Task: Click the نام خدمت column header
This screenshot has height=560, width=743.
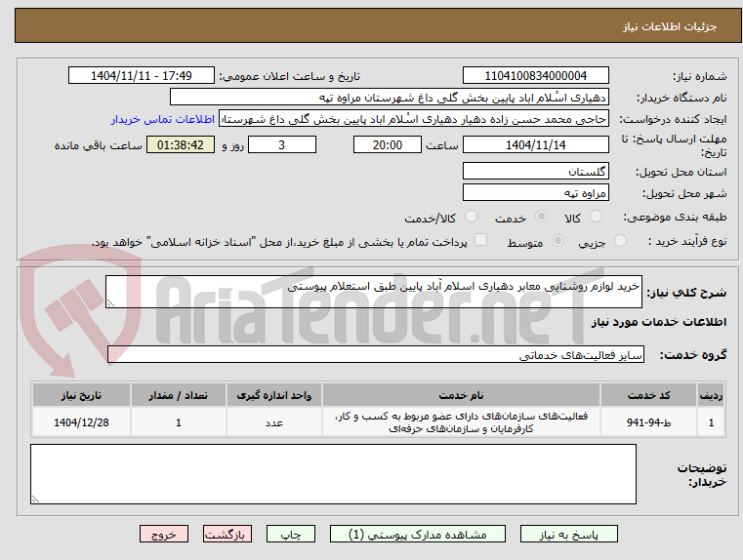Action: 461,395
